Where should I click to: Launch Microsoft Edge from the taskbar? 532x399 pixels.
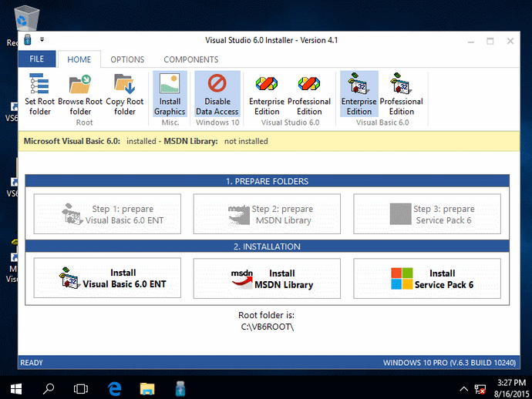[115, 388]
